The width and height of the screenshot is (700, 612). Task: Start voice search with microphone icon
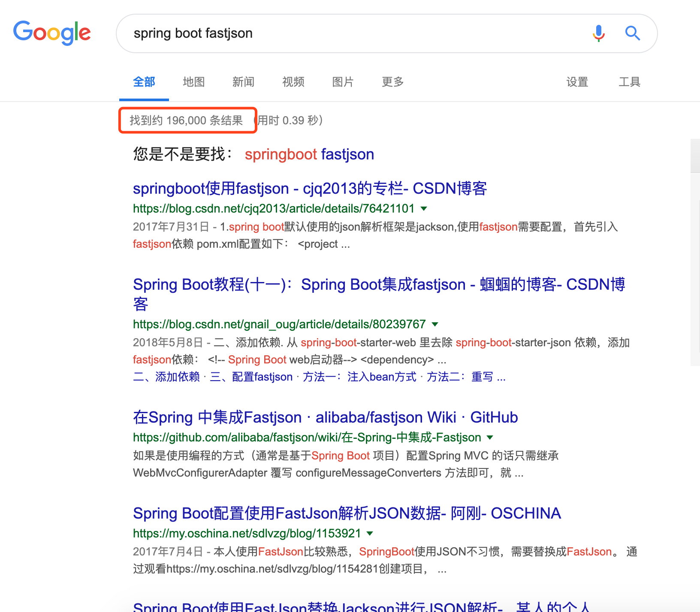pos(599,33)
